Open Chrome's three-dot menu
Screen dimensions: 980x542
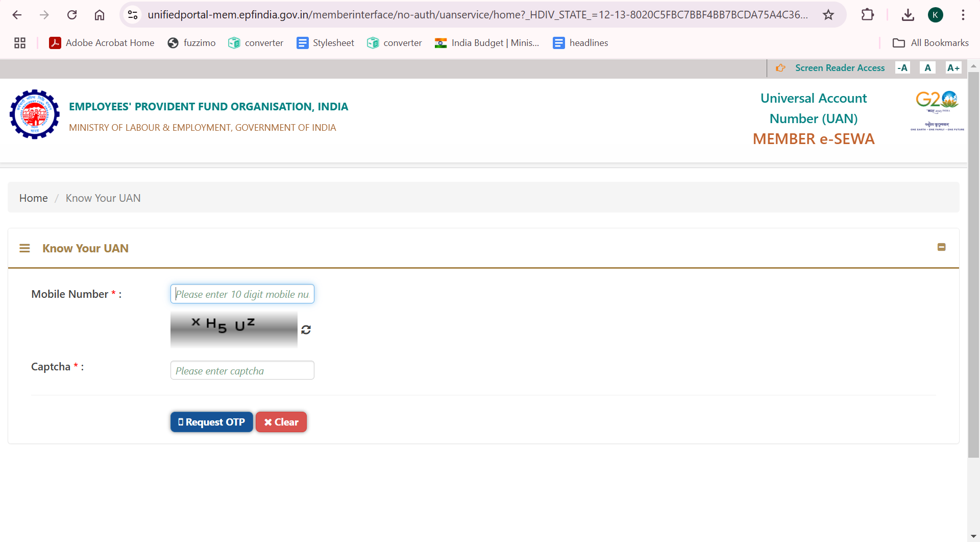963,15
